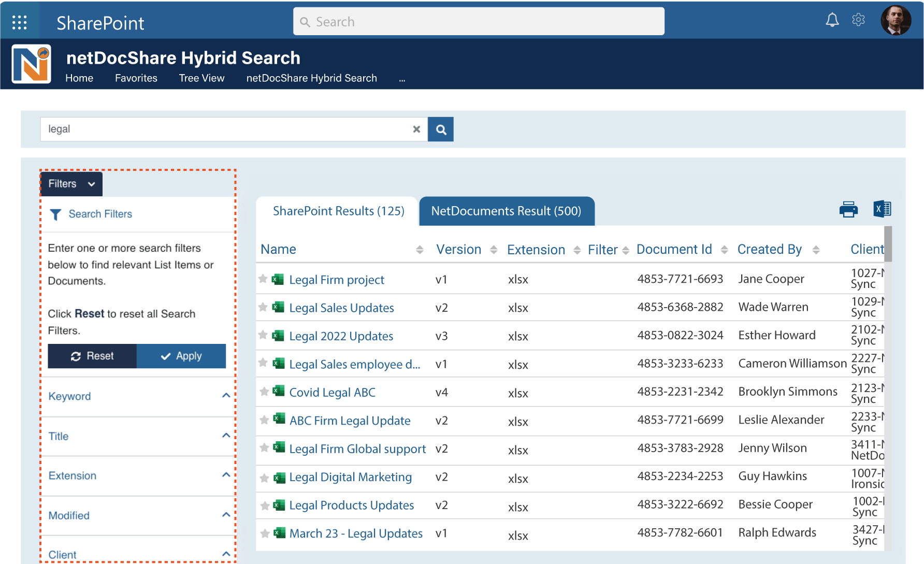Run the search with magnifier button
Viewport: 924px width, 564px height.
(441, 129)
